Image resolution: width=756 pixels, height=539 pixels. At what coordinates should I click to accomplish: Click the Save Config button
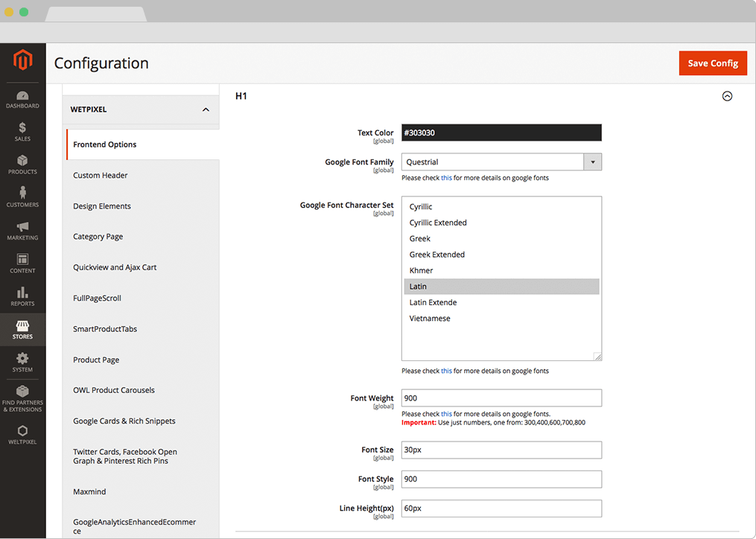point(712,63)
